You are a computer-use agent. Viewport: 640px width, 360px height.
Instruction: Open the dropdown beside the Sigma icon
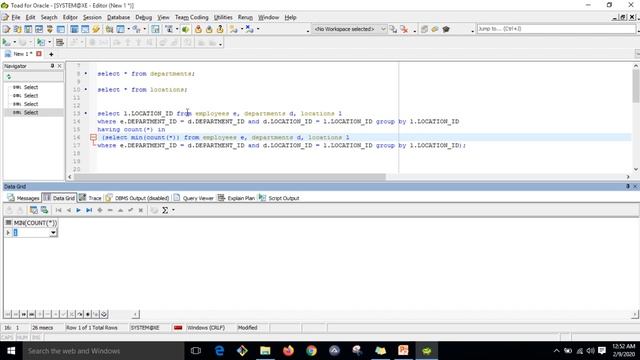[x=173, y=210]
